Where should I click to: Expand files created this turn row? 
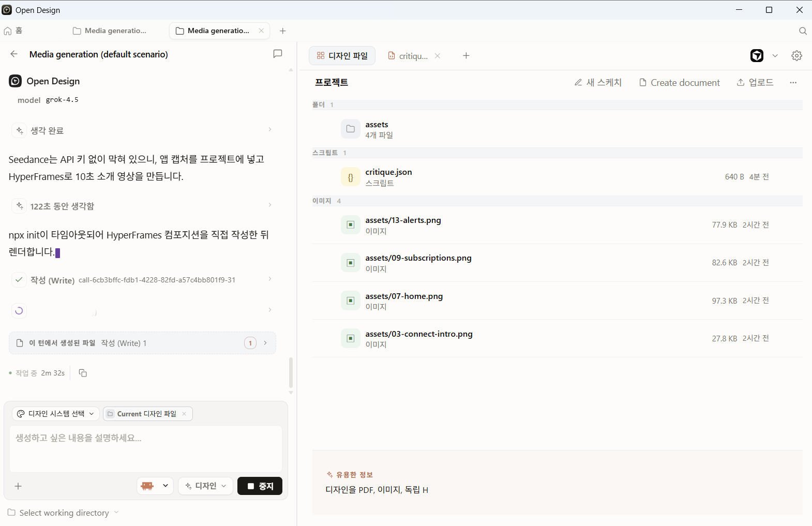142,343
